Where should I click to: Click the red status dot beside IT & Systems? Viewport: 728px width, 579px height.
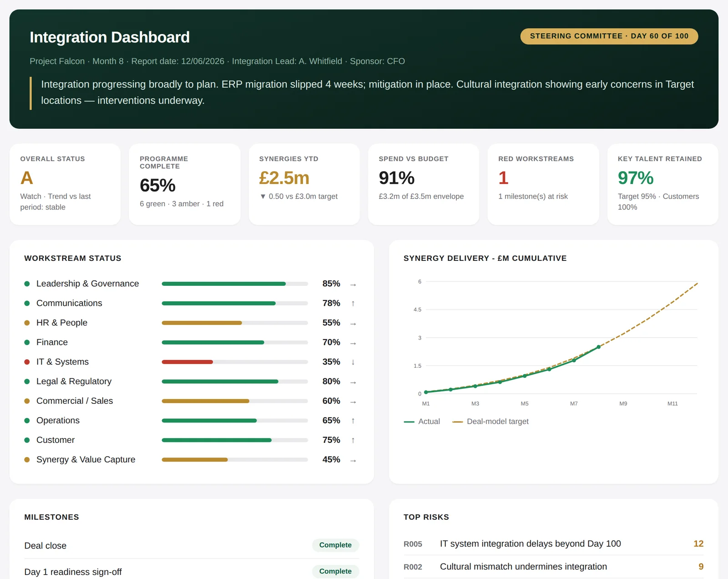tap(27, 362)
